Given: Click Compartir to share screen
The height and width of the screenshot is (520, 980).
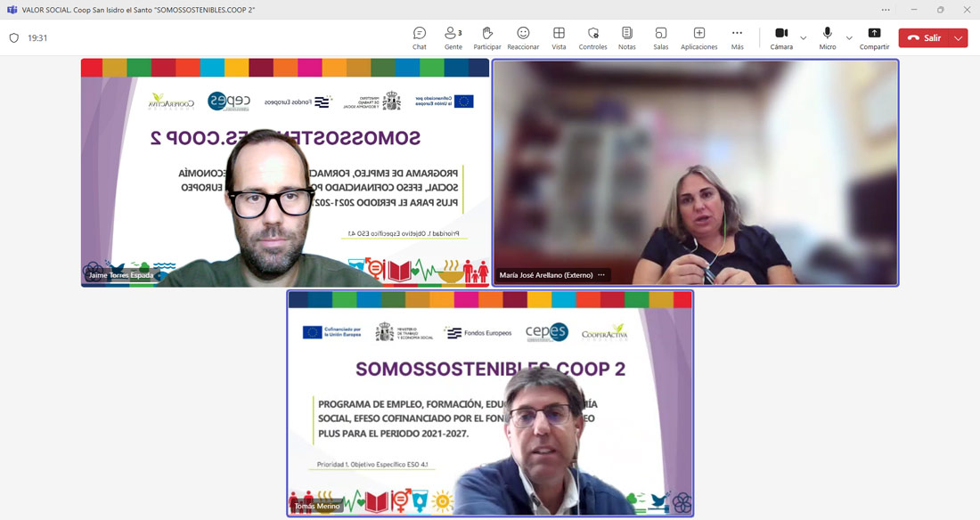Looking at the screenshot, I should coord(874,38).
